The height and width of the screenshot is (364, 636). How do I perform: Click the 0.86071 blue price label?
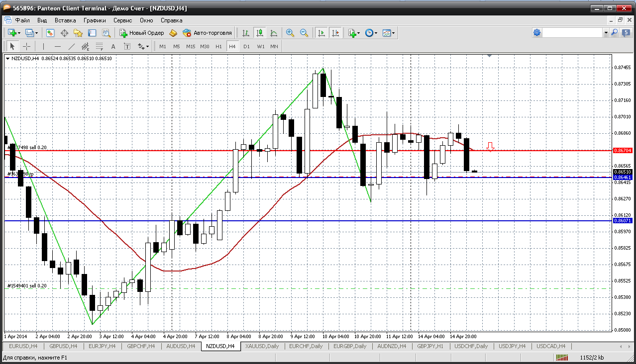click(x=623, y=220)
